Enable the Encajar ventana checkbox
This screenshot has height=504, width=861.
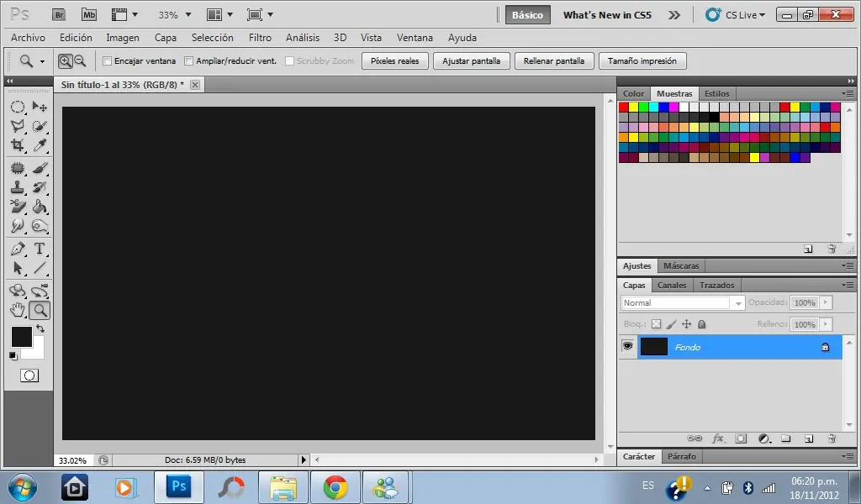(x=107, y=61)
